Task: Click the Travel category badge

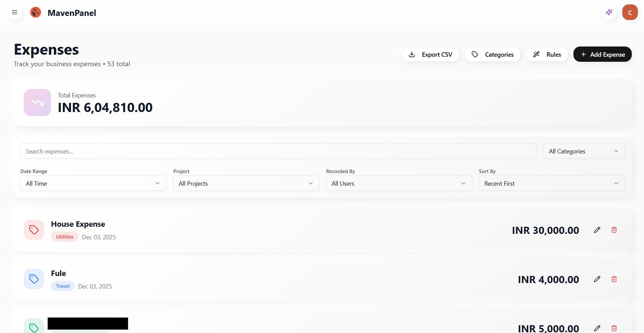Action: coord(63,286)
